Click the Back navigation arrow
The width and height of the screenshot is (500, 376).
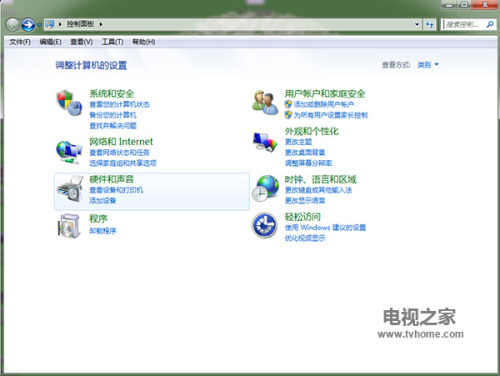coord(12,25)
